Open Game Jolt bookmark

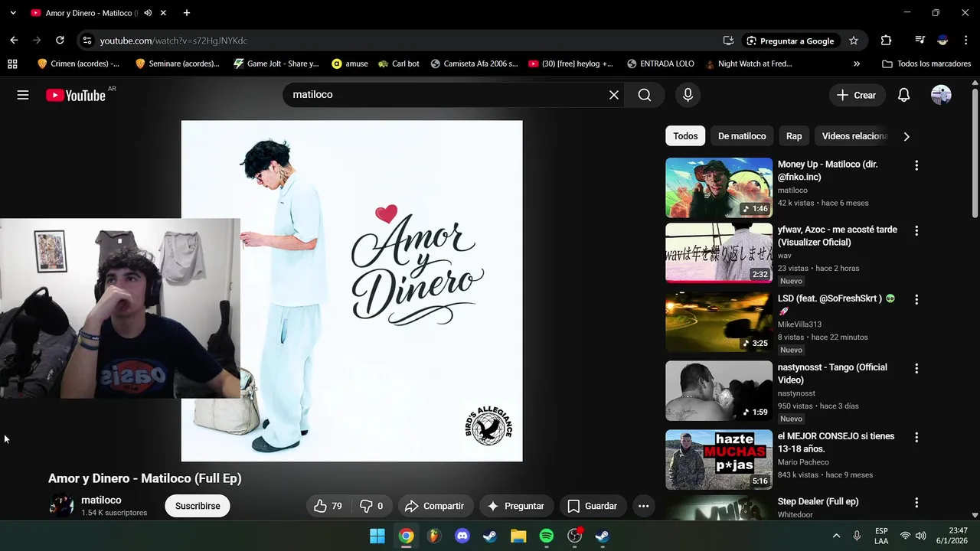276,64
